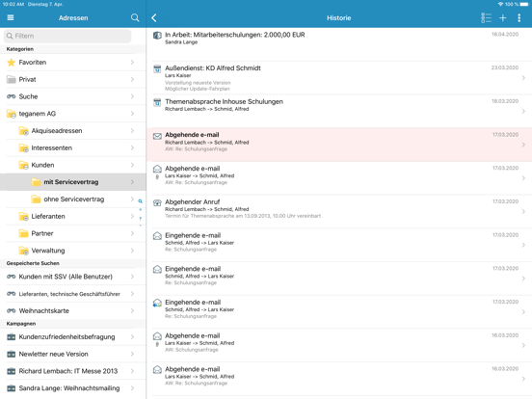This screenshot has height=399, width=532.
Task: Open Lieferanten category
Action: point(73,217)
